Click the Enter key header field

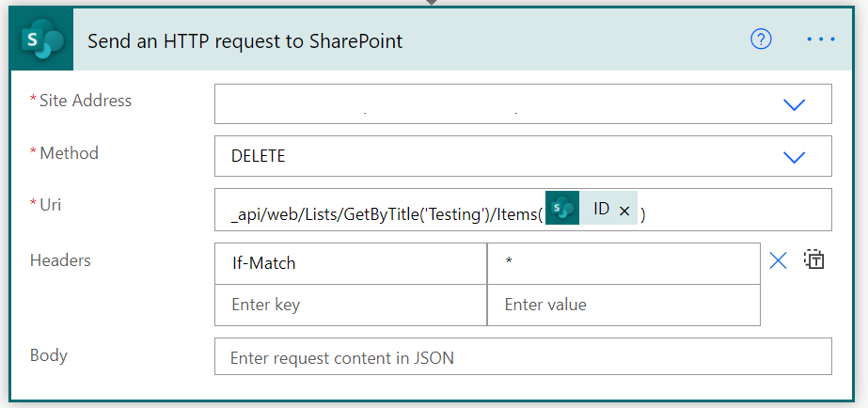click(x=350, y=305)
